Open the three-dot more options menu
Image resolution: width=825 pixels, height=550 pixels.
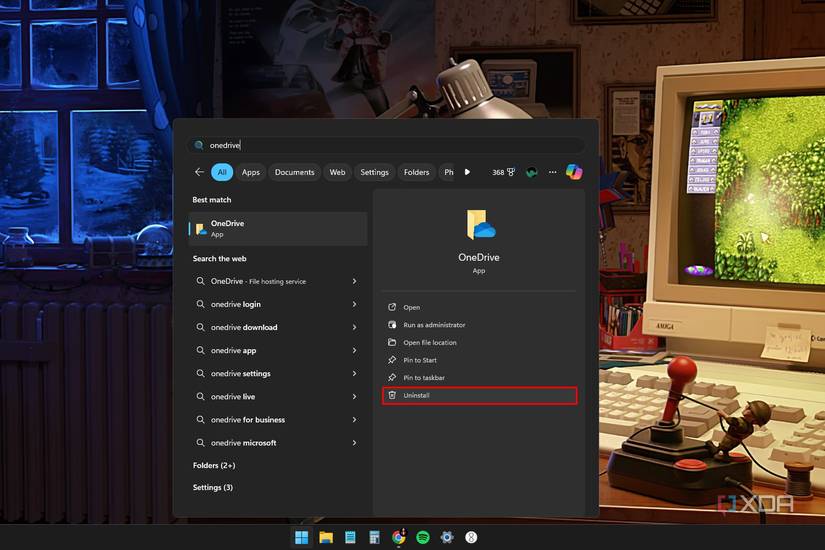click(552, 172)
